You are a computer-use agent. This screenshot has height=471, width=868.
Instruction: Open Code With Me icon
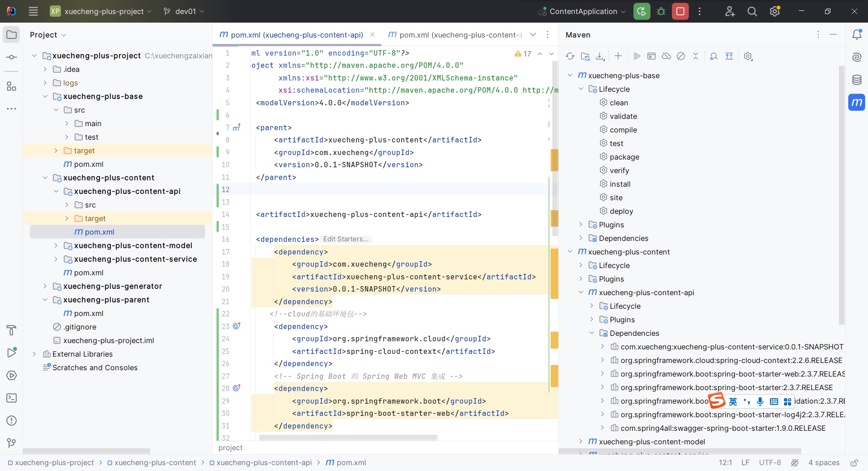click(730, 11)
